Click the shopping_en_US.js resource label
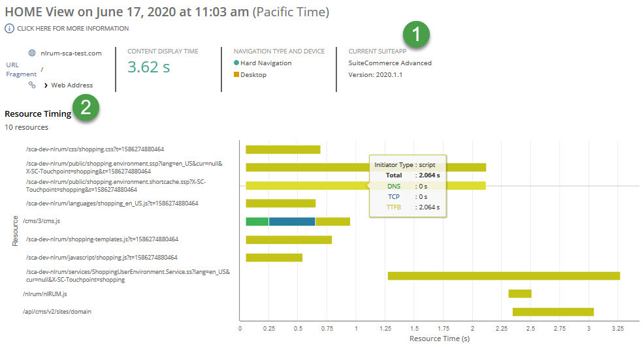 point(112,204)
